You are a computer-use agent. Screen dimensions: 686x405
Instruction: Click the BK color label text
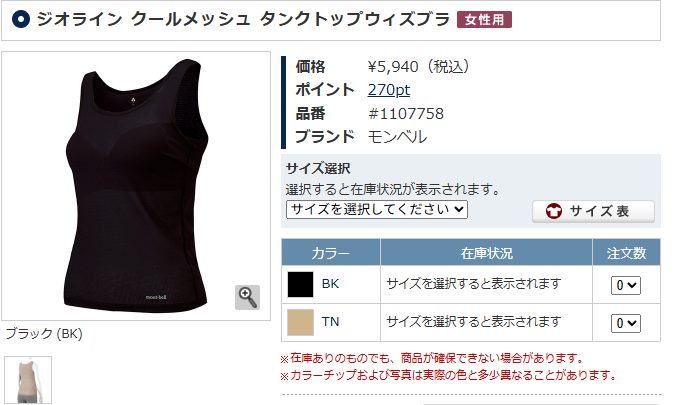pyautogui.click(x=330, y=284)
